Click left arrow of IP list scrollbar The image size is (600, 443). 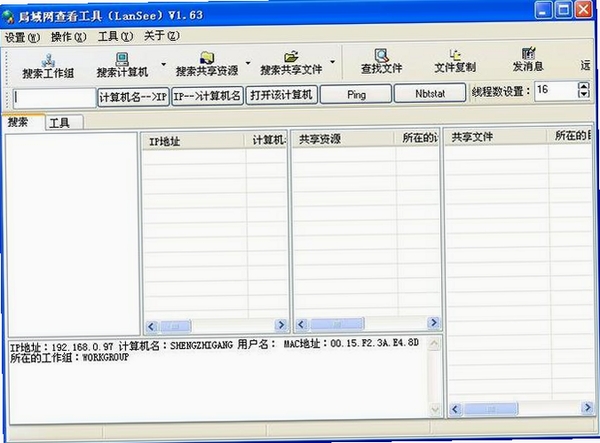click(151, 326)
